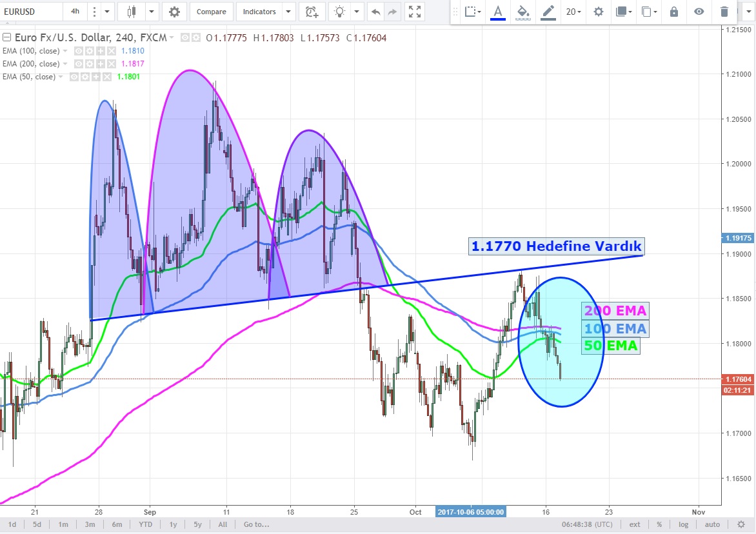Open the candlestick chart style selector
The height and width of the screenshot is (534, 756).
133,12
